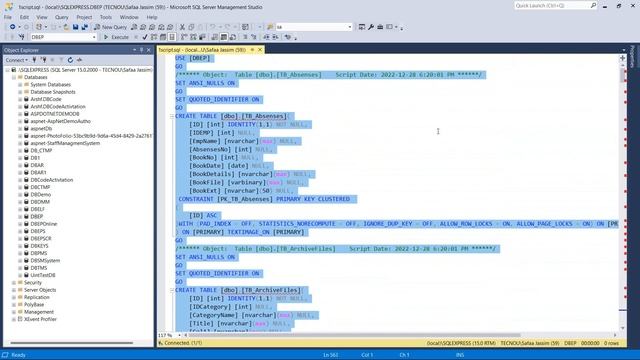Image resolution: width=640 pixels, height=360 pixels.
Task: Click the Open File folder icon
Action: 66,27
